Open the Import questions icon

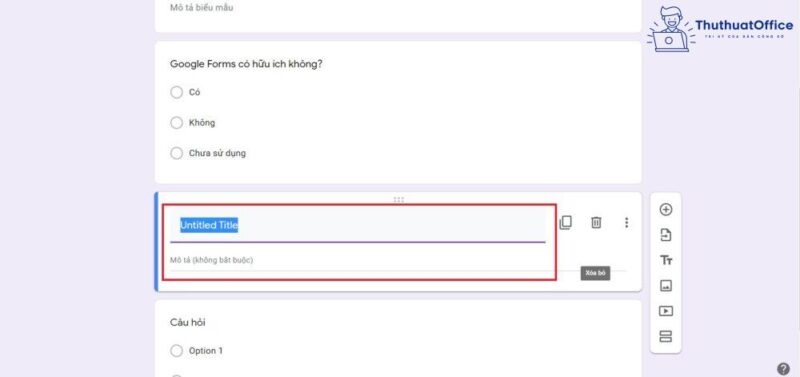(x=666, y=235)
